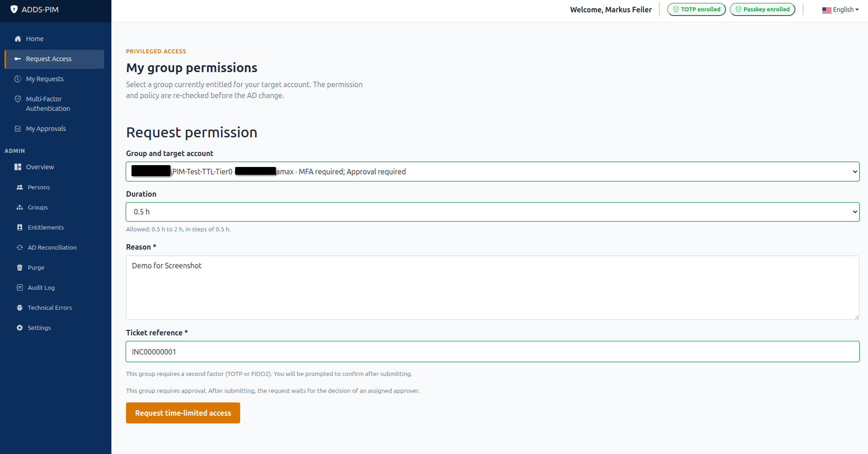This screenshot has height=454, width=868.
Task: Click the 'PRIVILEGED ACCESS' label
Action: tap(156, 52)
